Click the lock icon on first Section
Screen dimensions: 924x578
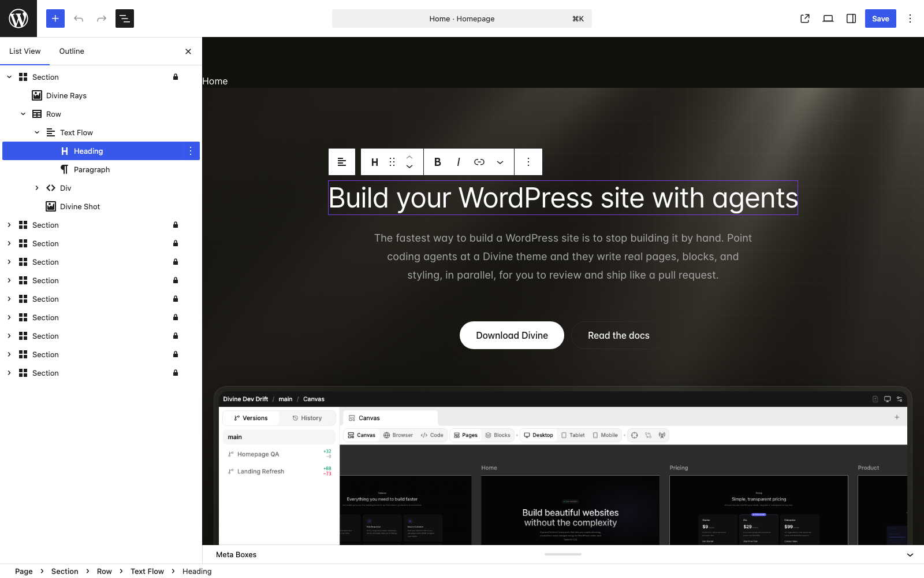(x=176, y=77)
